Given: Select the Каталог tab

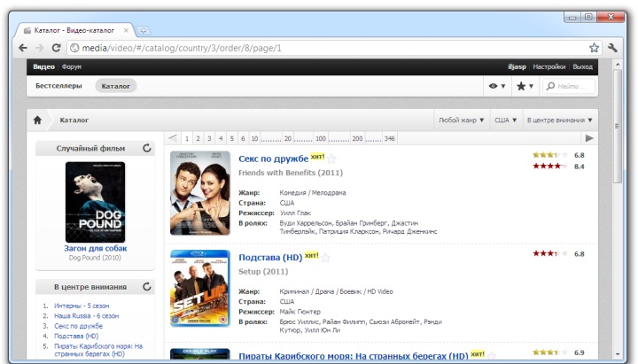Looking at the screenshot, I should 116,86.
